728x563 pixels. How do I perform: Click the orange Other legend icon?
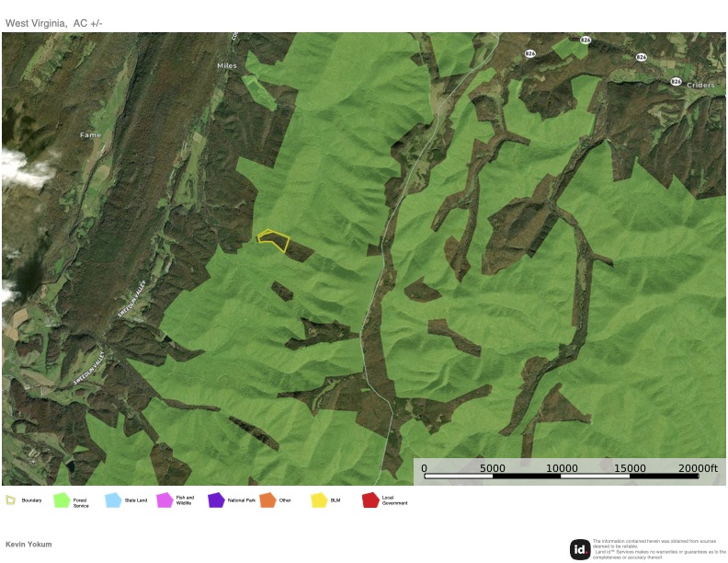267,500
